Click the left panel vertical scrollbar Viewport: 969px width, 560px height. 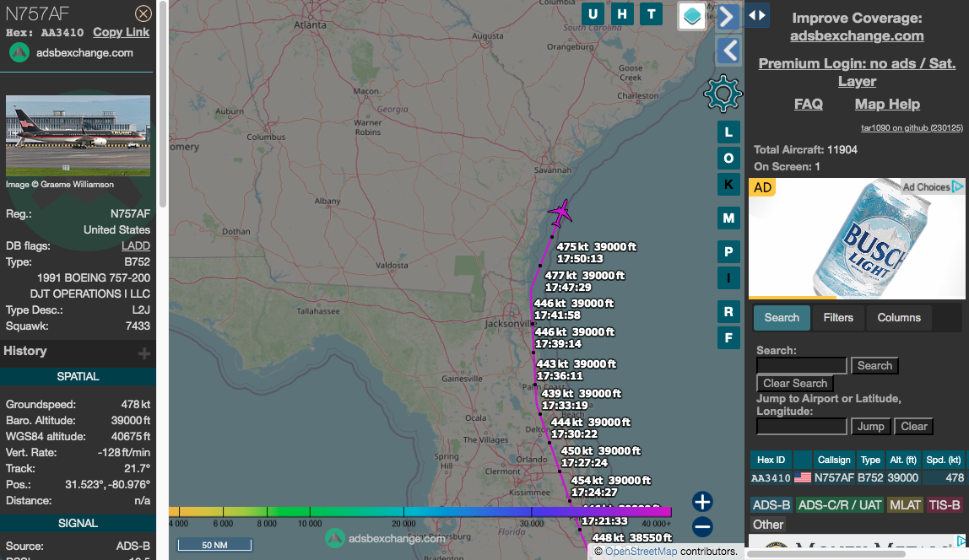pyautogui.click(x=163, y=105)
